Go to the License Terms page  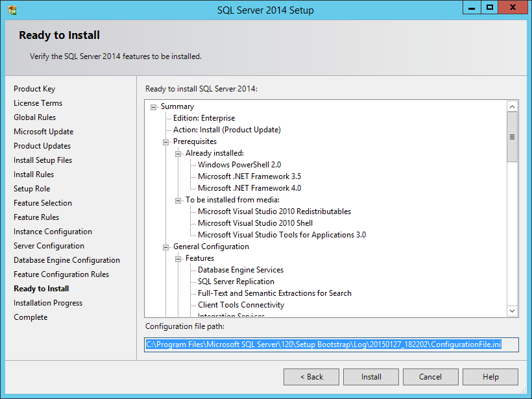[38, 103]
